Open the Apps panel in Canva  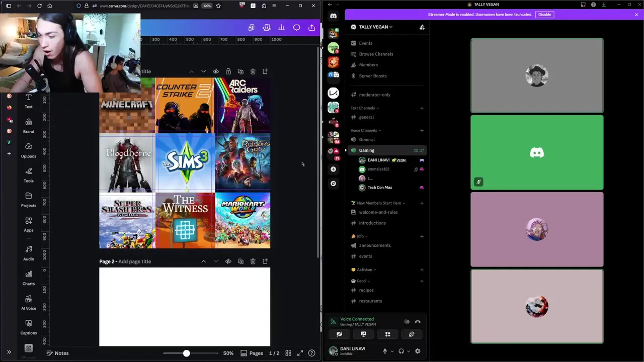click(x=29, y=224)
